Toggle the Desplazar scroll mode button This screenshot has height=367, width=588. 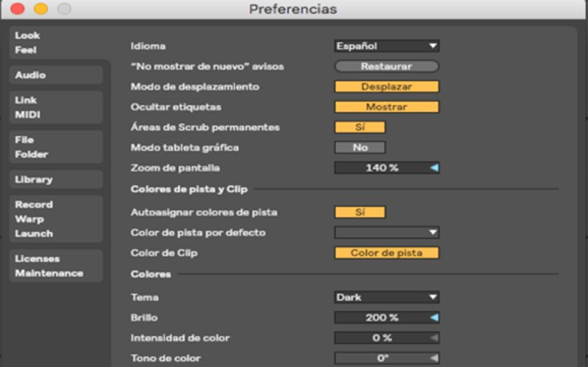click(386, 87)
